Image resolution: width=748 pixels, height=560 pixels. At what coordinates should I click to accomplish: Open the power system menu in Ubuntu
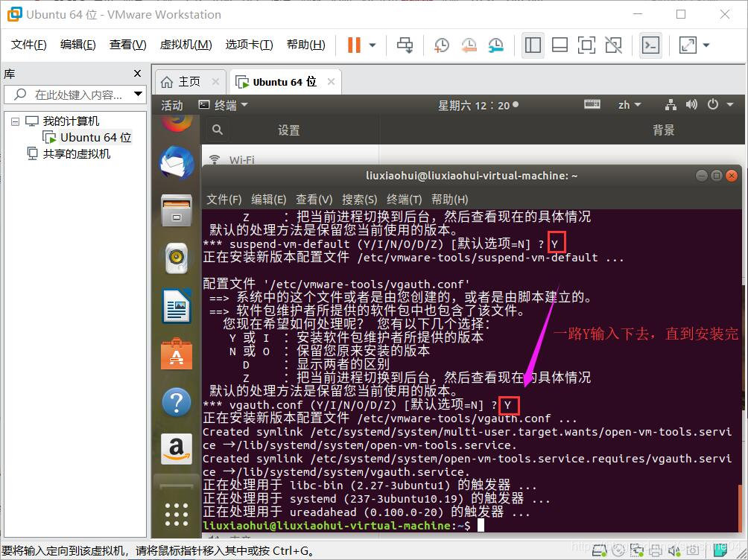click(x=720, y=104)
